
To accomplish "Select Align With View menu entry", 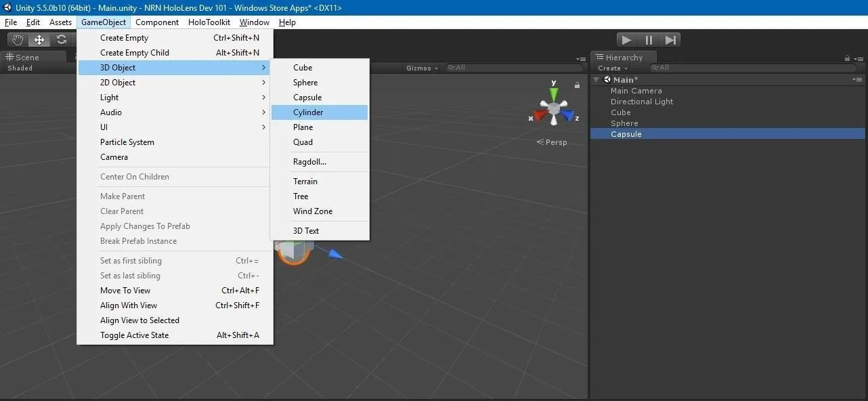I will 175,305.
